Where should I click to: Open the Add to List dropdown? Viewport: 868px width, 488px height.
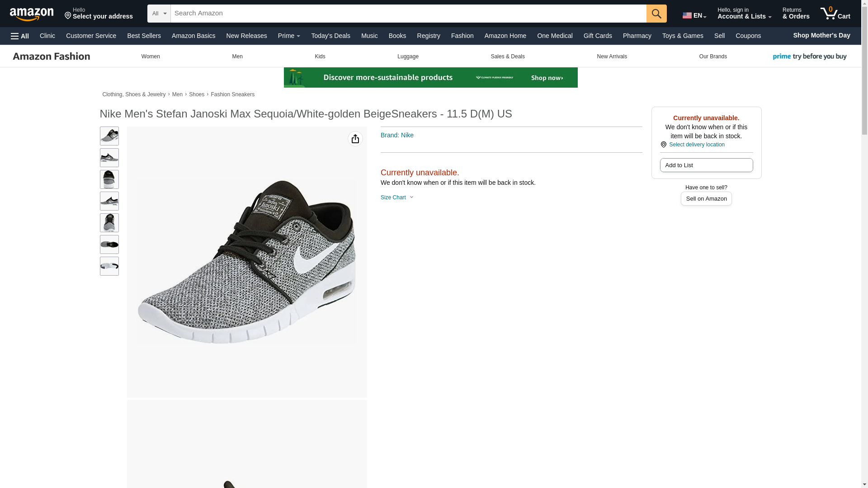click(706, 165)
